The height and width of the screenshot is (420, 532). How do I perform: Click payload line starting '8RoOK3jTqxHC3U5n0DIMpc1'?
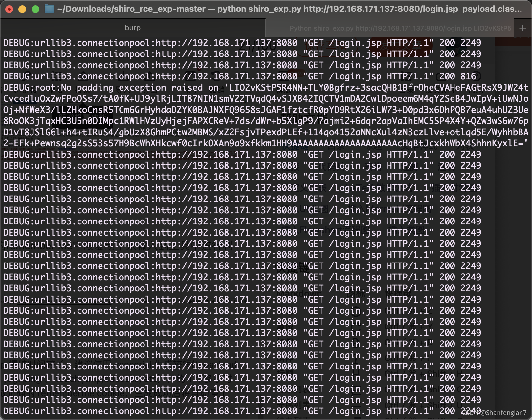point(266,121)
